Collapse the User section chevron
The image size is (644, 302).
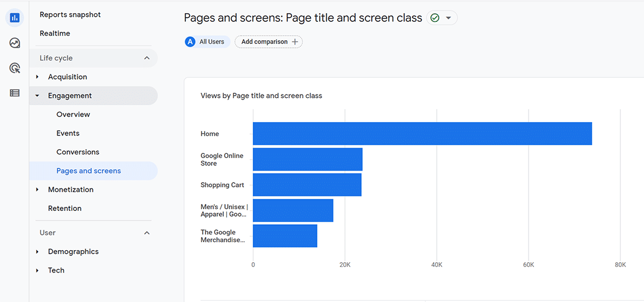coord(147,233)
